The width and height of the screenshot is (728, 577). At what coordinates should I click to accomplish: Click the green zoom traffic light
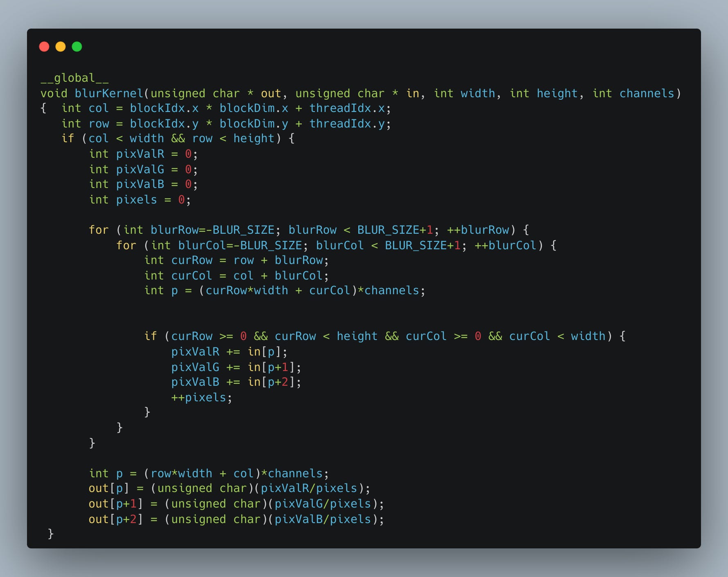77,47
